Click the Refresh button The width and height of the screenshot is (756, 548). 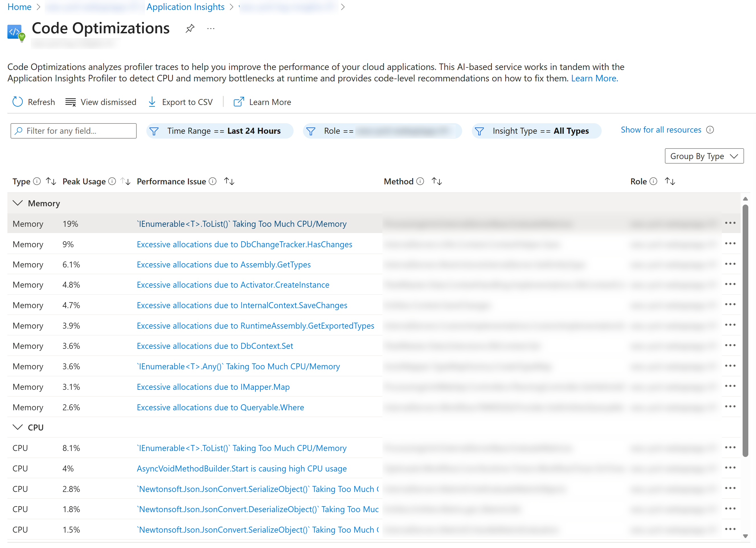pyautogui.click(x=33, y=102)
